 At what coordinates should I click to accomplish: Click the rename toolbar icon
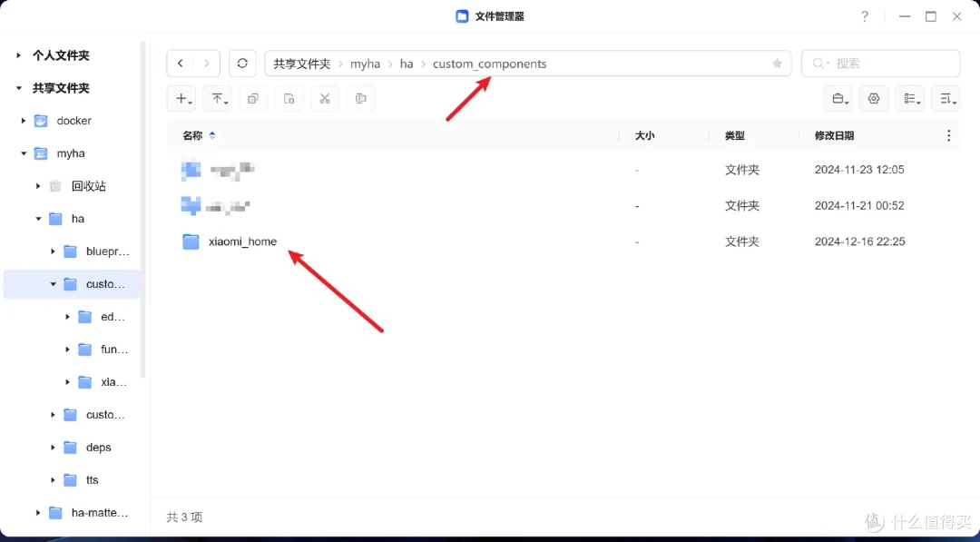360,99
